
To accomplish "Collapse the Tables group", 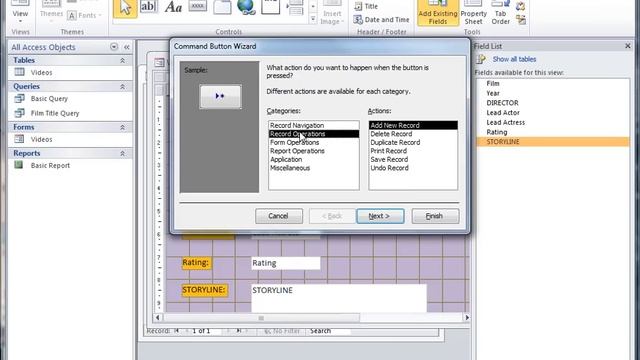I will pos(122,60).
